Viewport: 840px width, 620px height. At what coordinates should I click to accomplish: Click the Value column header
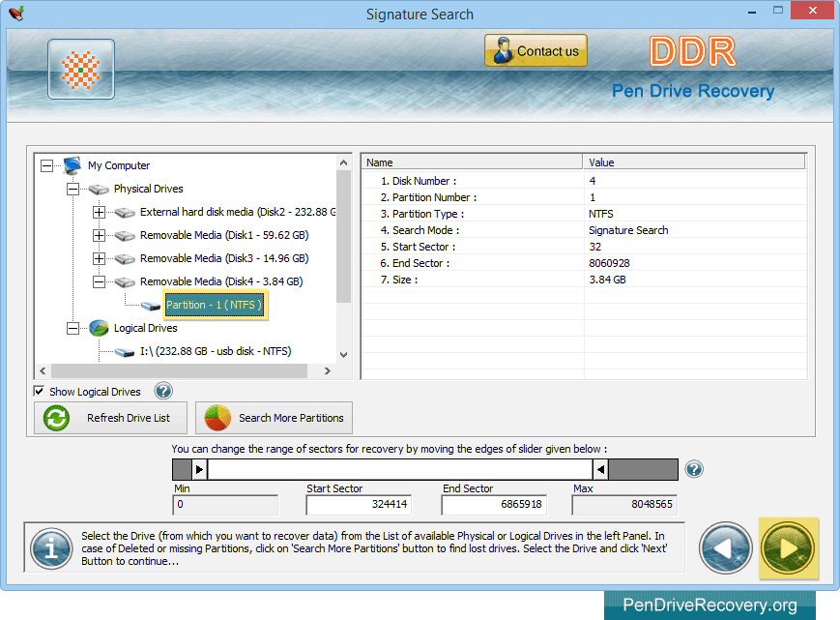694,162
